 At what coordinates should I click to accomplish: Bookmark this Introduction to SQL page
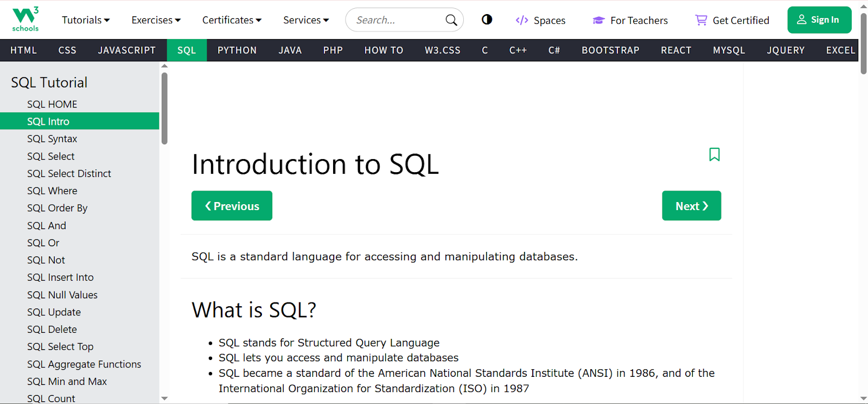pos(714,155)
